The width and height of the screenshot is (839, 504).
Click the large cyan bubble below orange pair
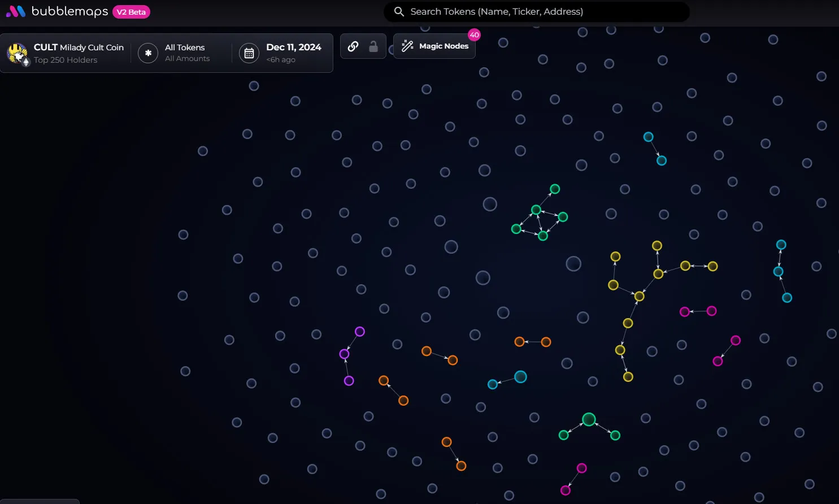click(520, 377)
